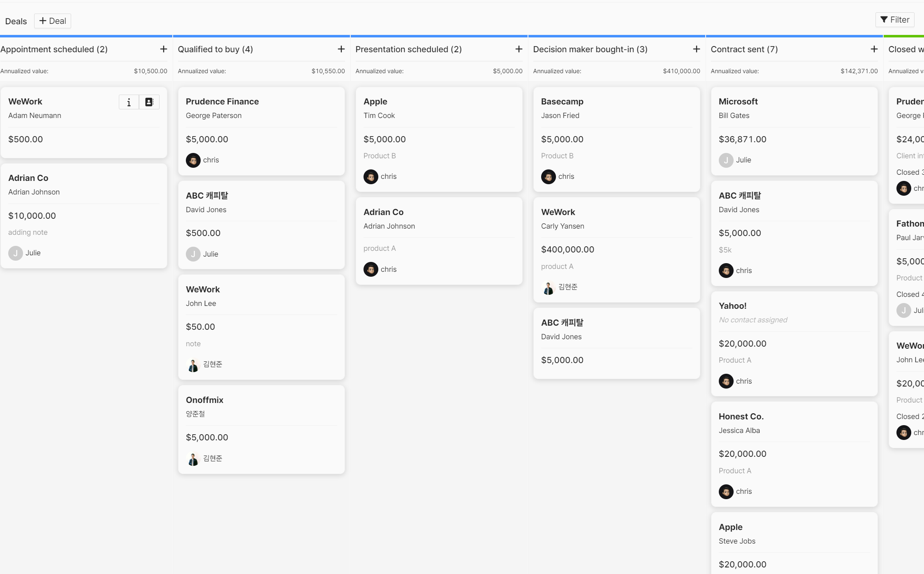Open contact icon on WeWork Adam Neumann card

(149, 102)
